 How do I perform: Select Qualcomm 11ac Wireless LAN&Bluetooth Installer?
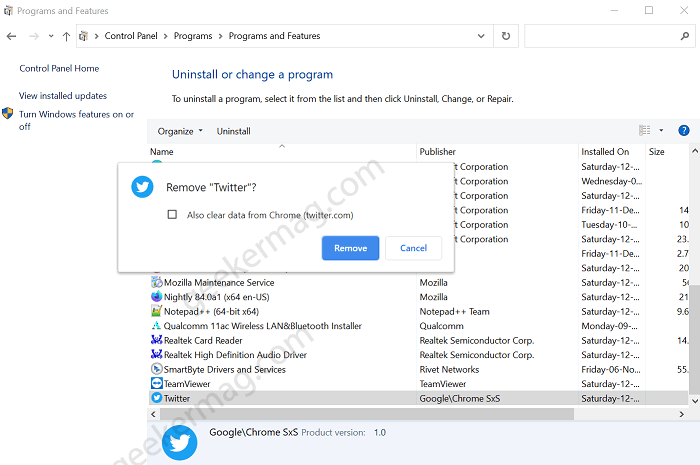262,326
